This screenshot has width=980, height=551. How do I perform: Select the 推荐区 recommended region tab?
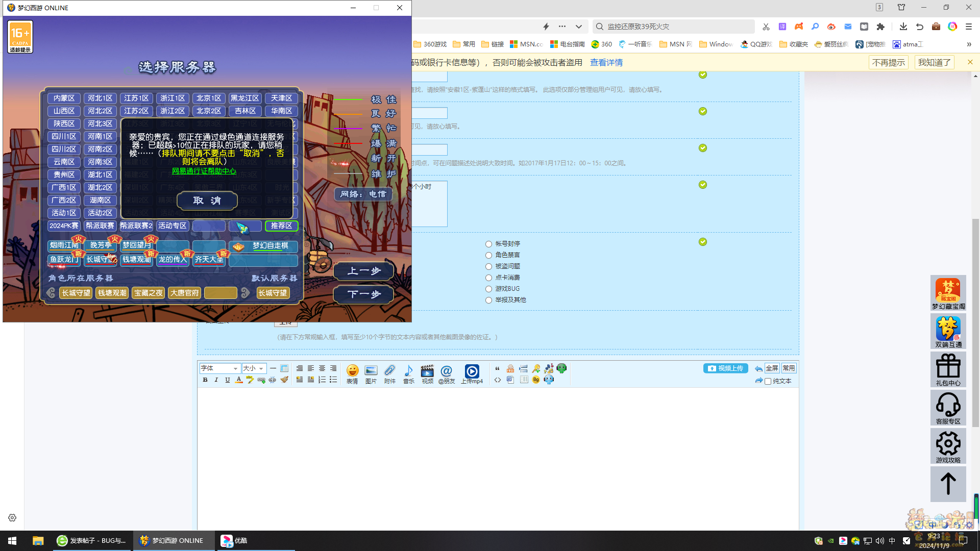coord(281,226)
